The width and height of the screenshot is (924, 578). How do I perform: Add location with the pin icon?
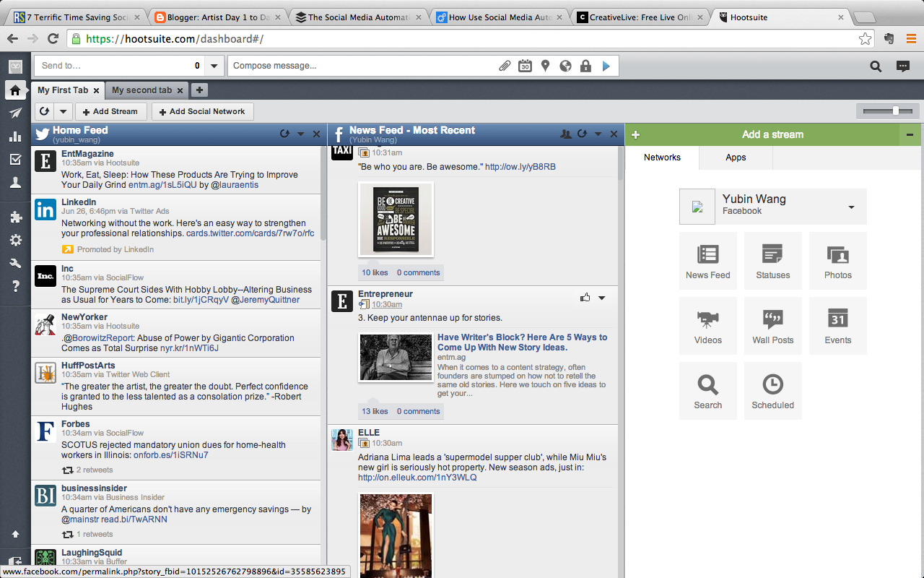click(x=545, y=66)
